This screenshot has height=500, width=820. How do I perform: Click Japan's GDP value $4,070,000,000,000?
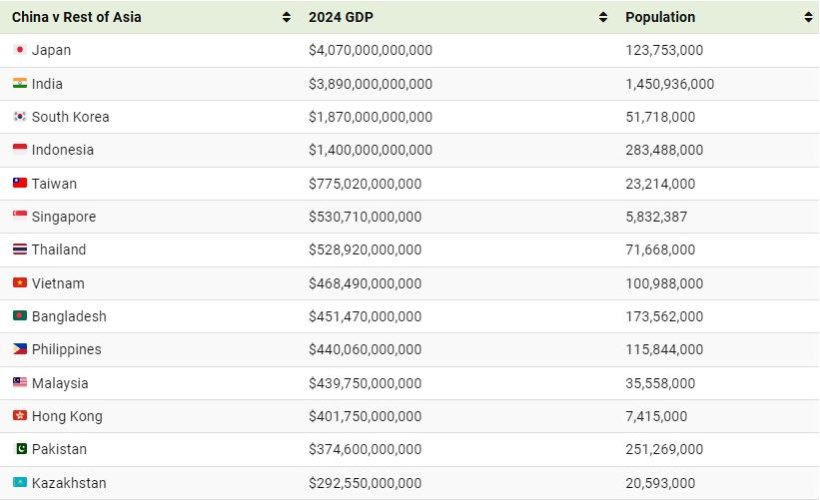[371, 50]
